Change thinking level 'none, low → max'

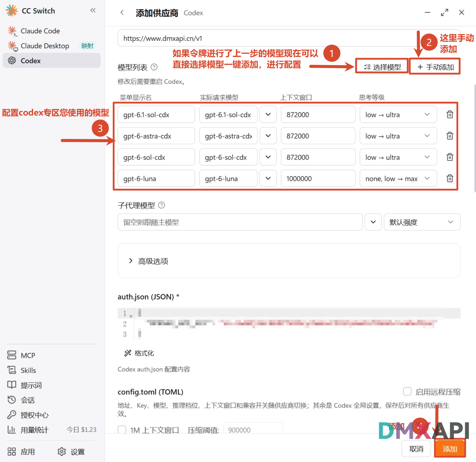[398, 178]
